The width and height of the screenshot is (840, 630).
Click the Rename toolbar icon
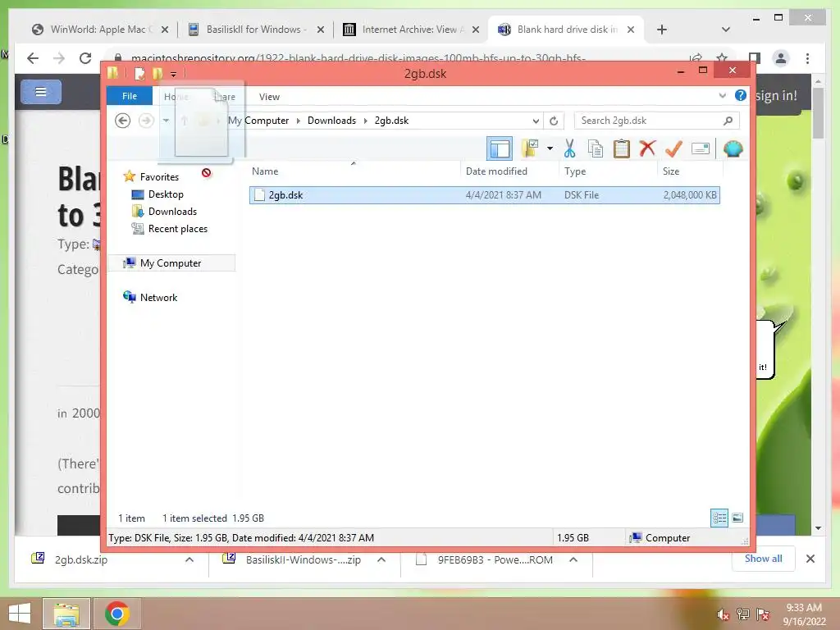coord(701,148)
